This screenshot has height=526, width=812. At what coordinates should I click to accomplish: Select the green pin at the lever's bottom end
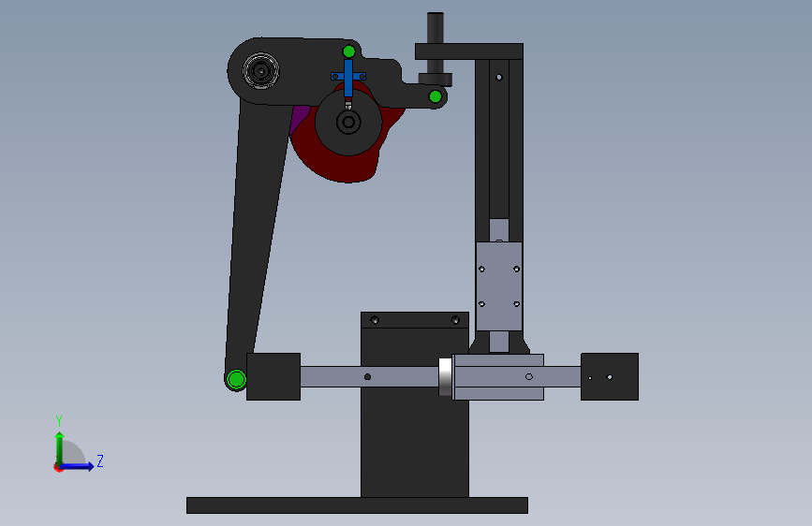[x=237, y=379]
